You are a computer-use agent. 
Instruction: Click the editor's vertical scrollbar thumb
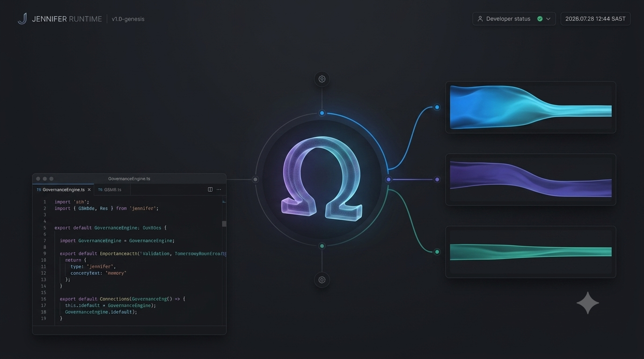[x=224, y=224]
